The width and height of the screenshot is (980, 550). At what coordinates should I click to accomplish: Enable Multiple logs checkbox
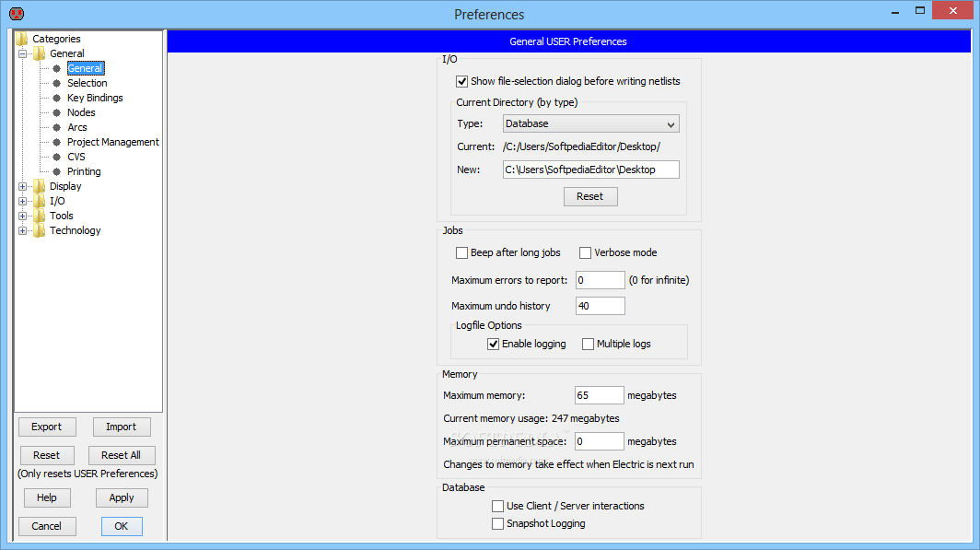588,344
